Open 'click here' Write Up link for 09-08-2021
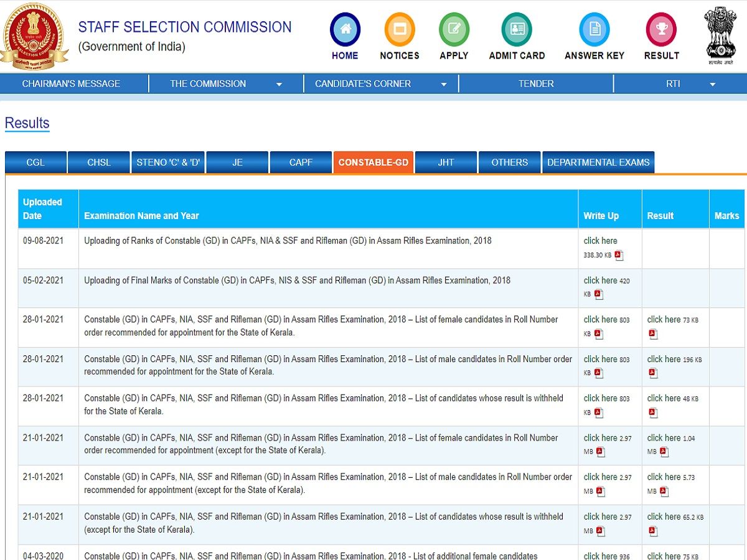Viewport: 747px width, 560px height. [601, 241]
